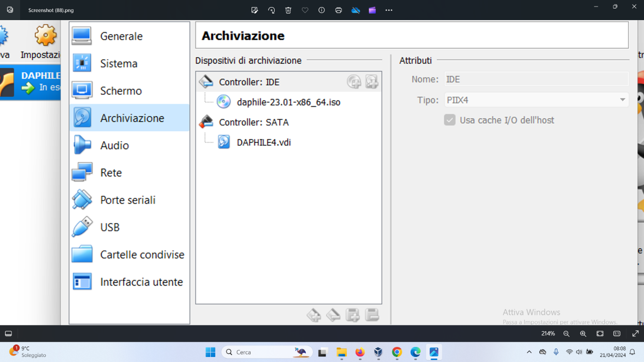Select the Schermo settings category
The width and height of the screenshot is (644, 362).
pyautogui.click(x=129, y=90)
